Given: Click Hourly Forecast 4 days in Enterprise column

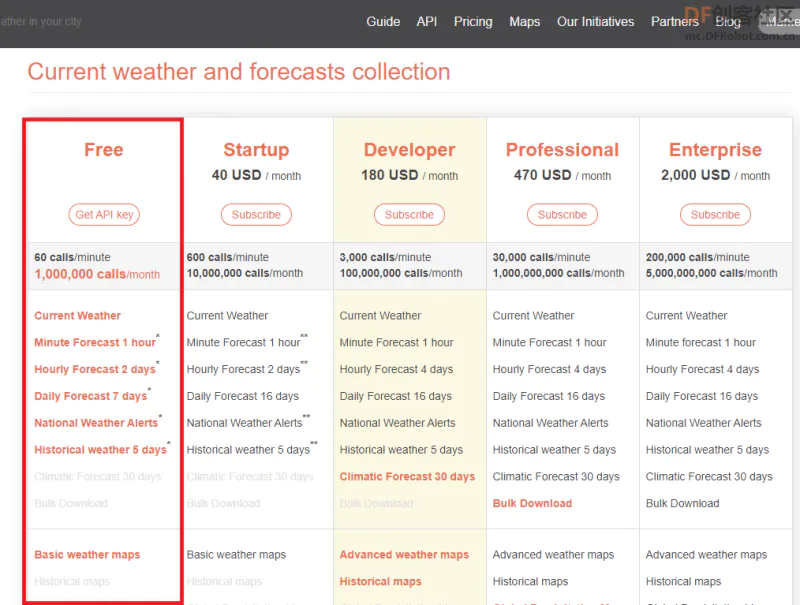Looking at the screenshot, I should pos(703,369).
